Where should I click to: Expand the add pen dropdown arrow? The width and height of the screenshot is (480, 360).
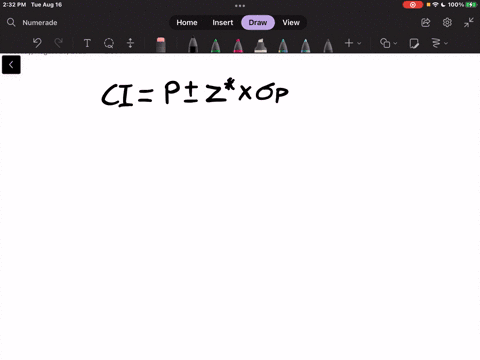point(359,43)
